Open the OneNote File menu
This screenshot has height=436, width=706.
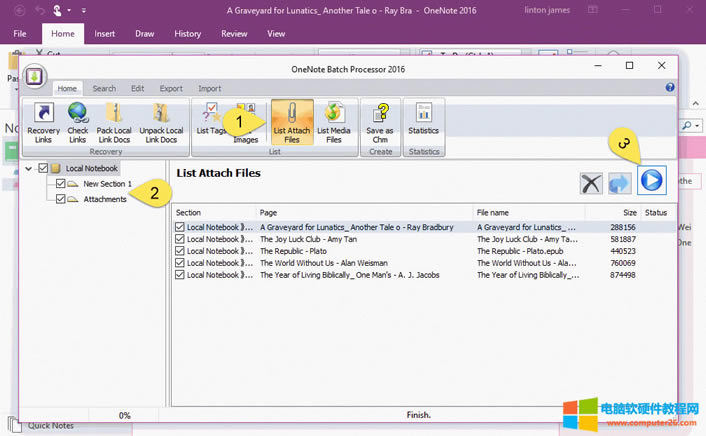pyautogui.click(x=20, y=33)
